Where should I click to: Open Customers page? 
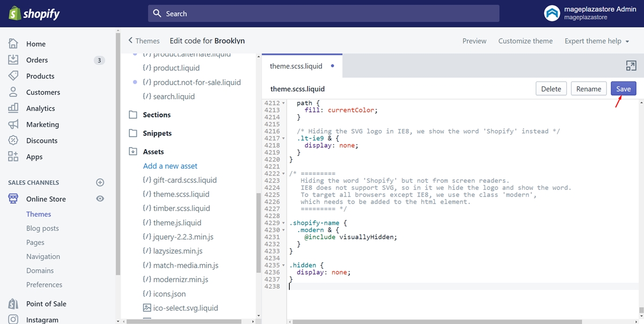pos(43,92)
